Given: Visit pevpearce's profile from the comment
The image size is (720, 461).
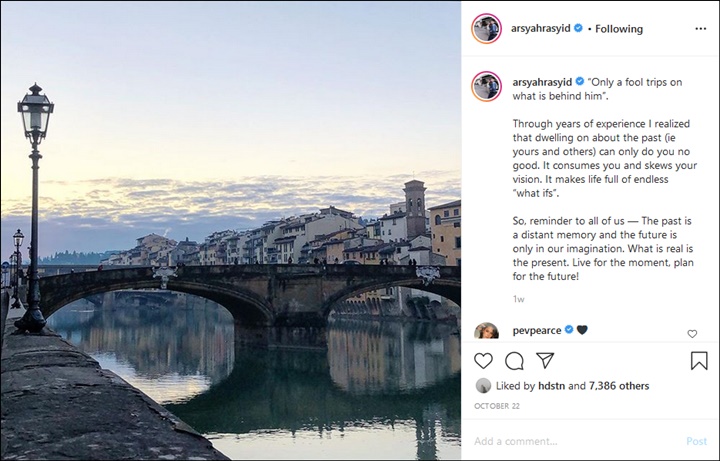Looking at the screenshot, I should pos(537,330).
